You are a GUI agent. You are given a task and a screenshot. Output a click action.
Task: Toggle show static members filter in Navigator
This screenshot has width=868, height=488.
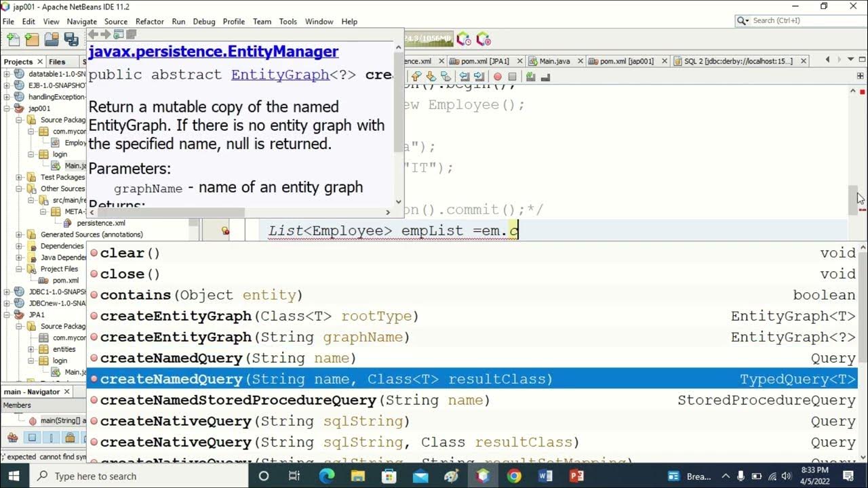(x=51, y=438)
